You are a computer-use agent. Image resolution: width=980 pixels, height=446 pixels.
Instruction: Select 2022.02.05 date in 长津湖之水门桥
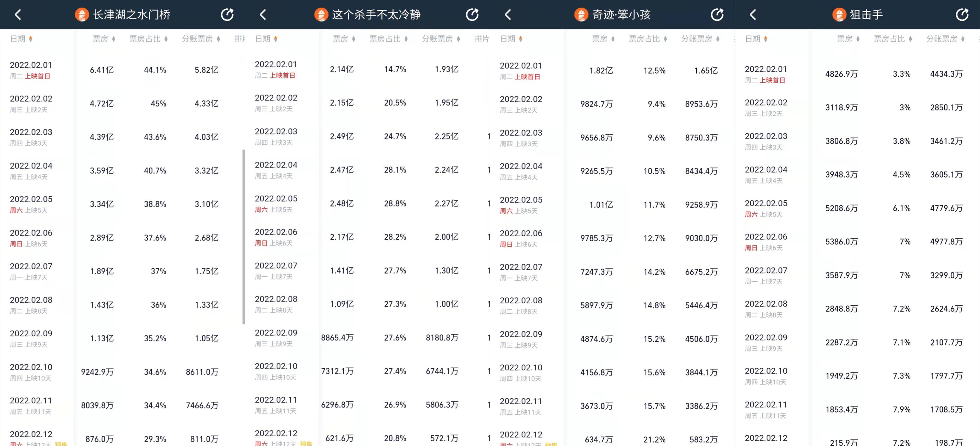pyautogui.click(x=31, y=199)
